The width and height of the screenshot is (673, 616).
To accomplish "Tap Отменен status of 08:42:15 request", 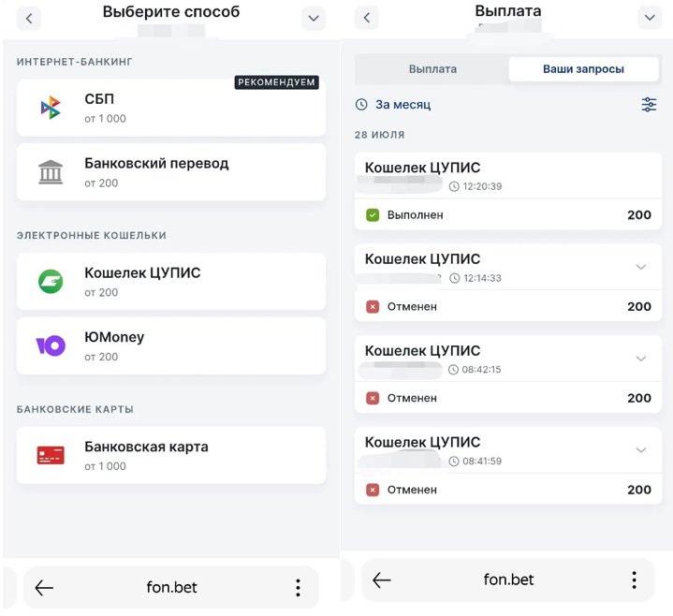I will point(412,398).
